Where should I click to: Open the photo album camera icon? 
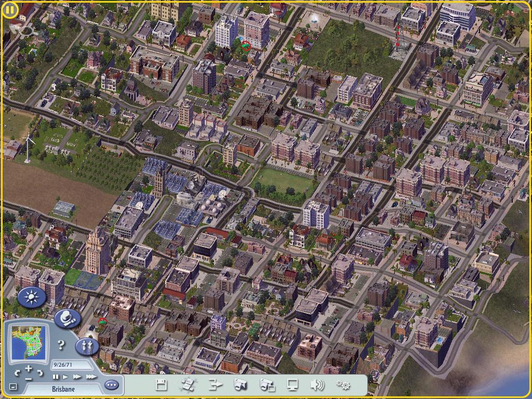(x=267, y=385)
